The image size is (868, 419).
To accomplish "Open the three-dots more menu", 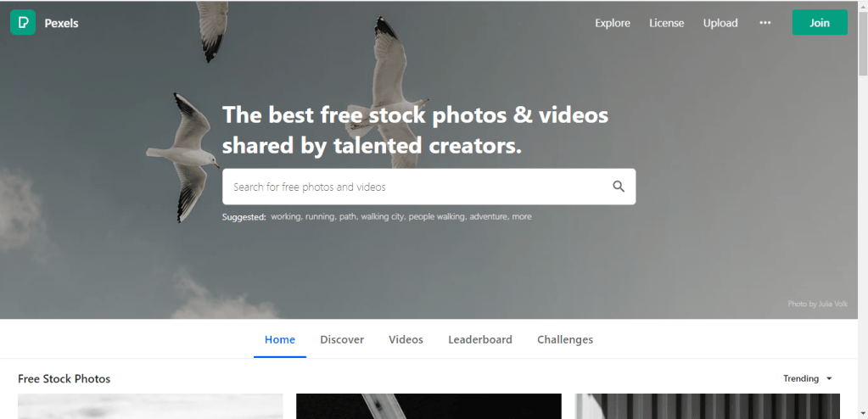I will (765, 23).
